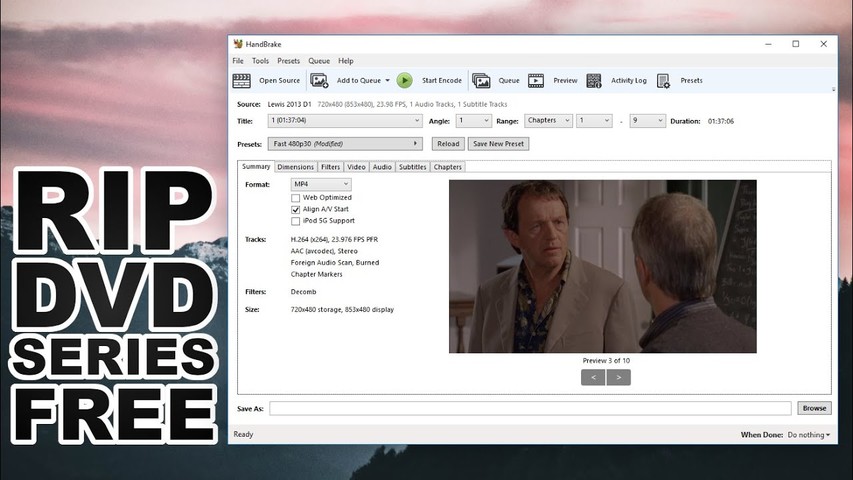This screenshot has width=853, height=480.
Task: Switch to the Dimensions tab
Action: pos(295,167)
